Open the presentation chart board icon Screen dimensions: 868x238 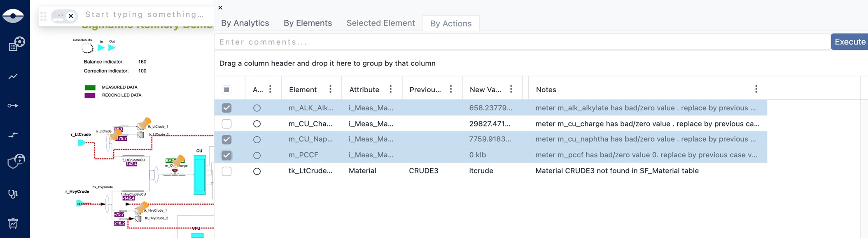pyautogui.click(x=13, y=223)
